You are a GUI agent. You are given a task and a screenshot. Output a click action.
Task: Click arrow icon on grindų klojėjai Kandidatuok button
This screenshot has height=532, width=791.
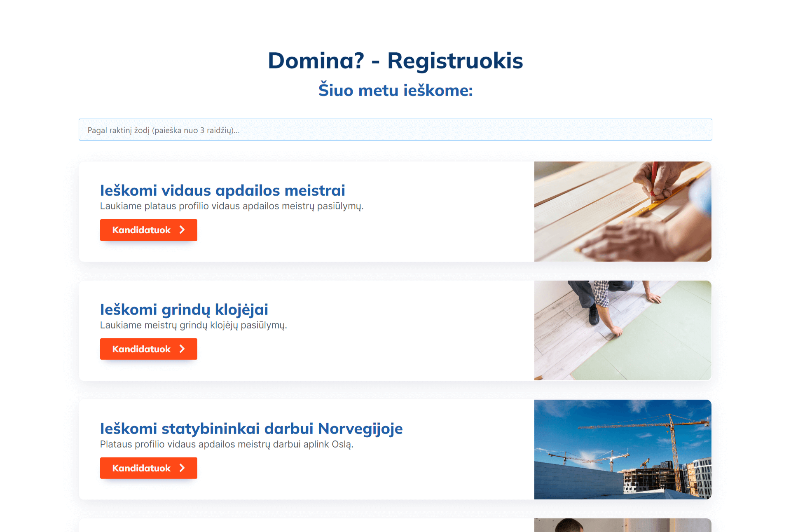pyautogui.click(x=182, y=349)
